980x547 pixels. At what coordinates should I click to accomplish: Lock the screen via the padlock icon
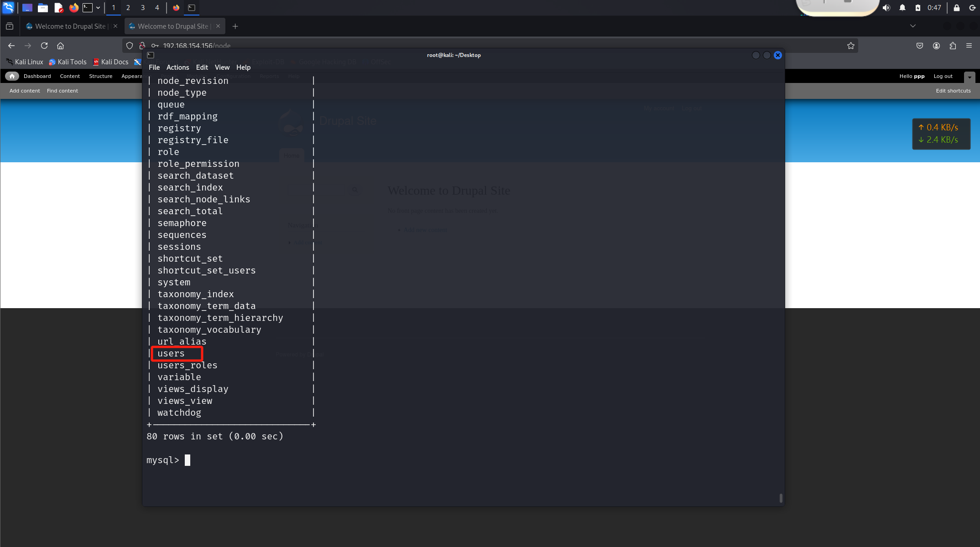tap(957, 8)
